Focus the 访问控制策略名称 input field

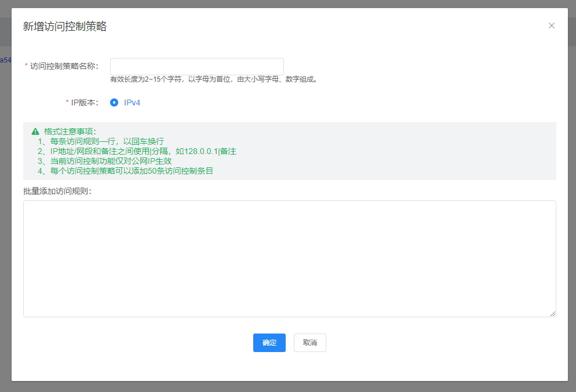[x=196, y=66]
